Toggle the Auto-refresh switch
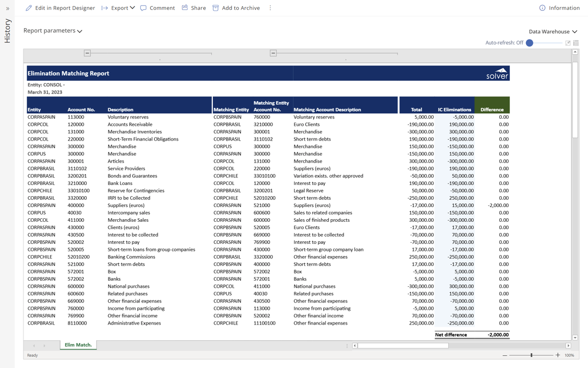The image size is (588, 368). (530, 43)
